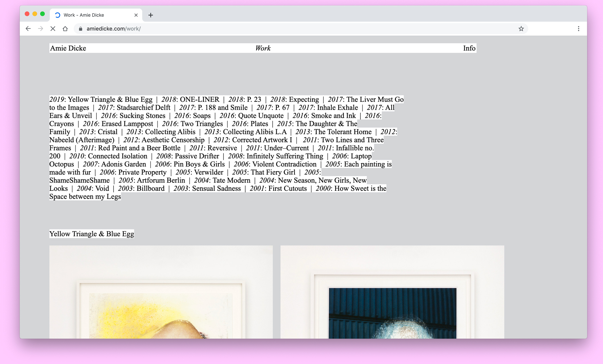Select the Work - Amie Dicke tab
The height and width of the screenshot is (364, 603).
point(96,15)
